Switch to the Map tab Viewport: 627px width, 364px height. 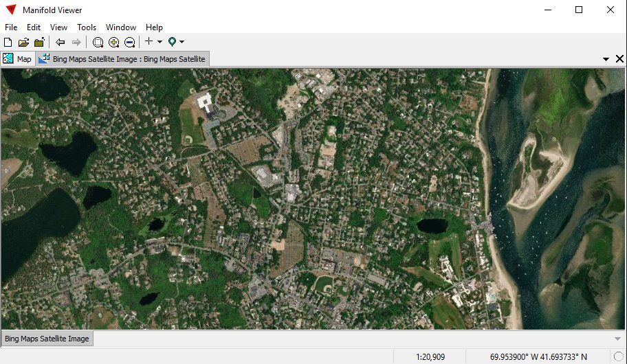[18, 59]
